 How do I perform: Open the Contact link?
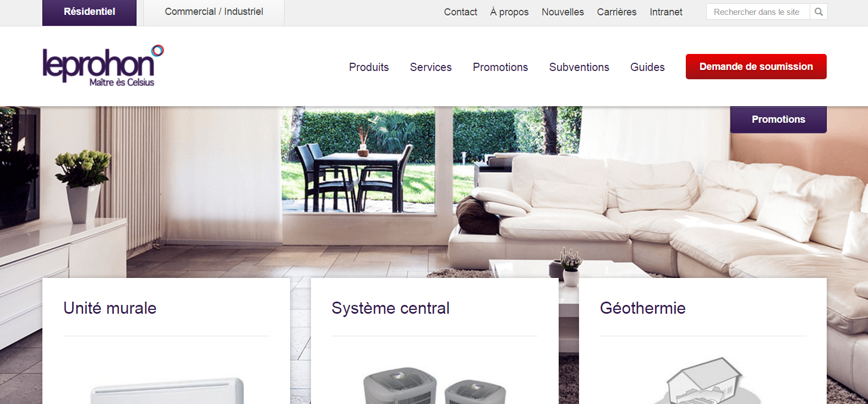(x=461, y=12)
